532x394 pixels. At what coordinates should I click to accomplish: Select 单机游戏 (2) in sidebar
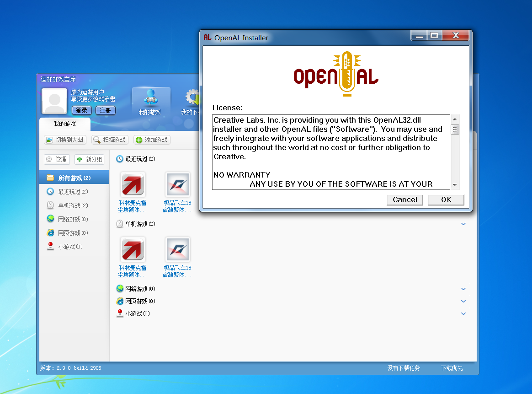[74, 205]
